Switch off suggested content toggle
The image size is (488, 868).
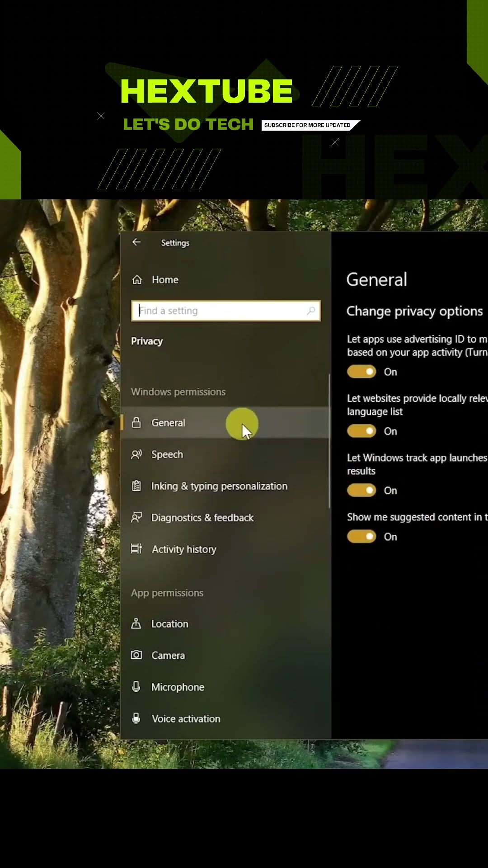click(x=361, y=537)
